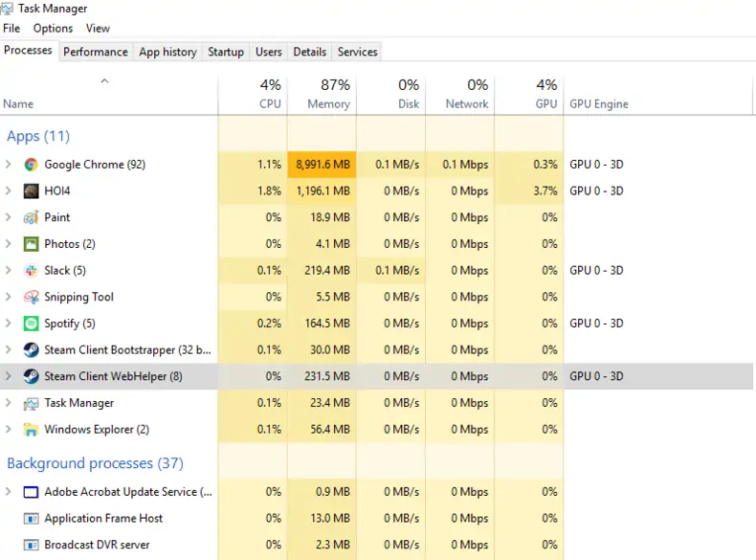Expand the Steam Client Bootstrapper entry

pyautogui.click(x=9, y=349)
